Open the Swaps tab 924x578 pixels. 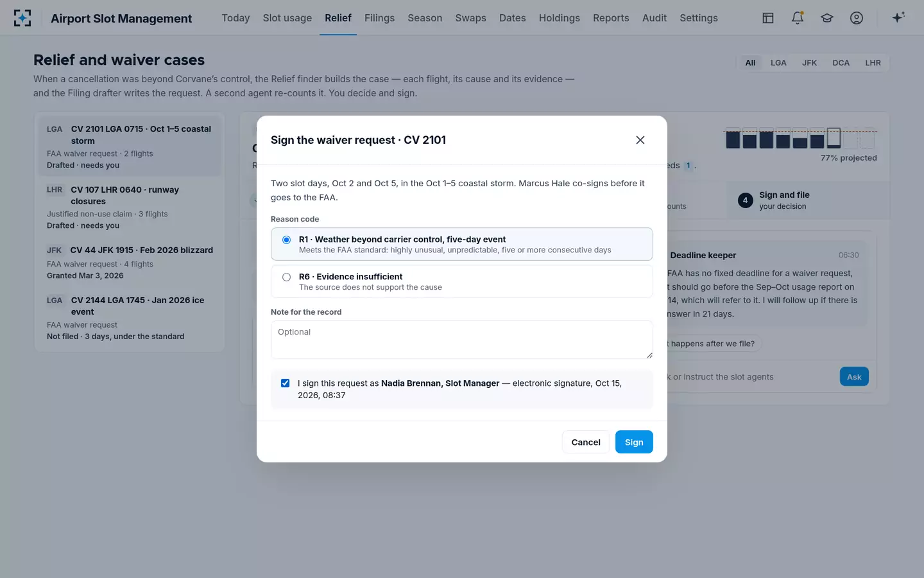471,18
